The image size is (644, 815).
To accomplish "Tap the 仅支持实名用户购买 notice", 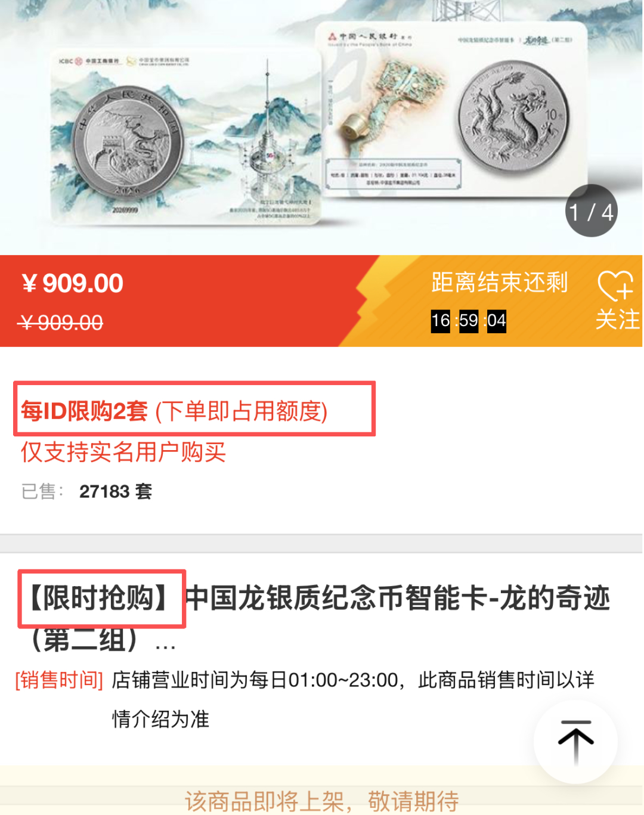I will 123,452.
